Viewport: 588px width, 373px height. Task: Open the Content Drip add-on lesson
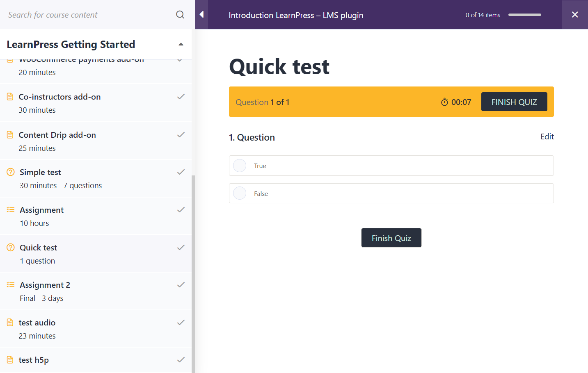click(x=57, y=135)
